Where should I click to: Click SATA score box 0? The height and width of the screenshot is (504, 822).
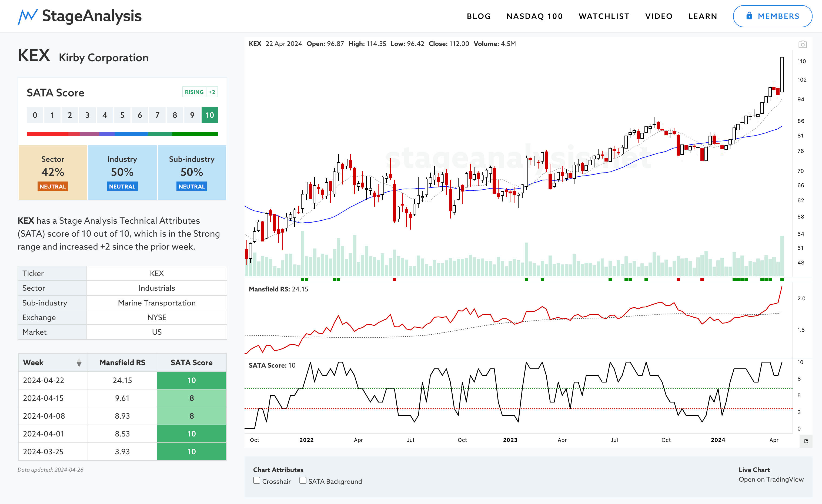click(x=35, y=115)
